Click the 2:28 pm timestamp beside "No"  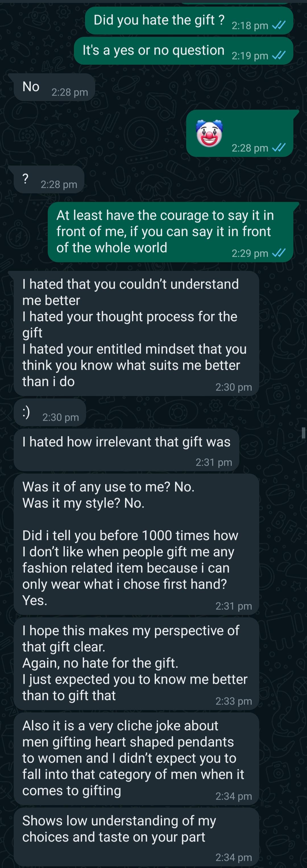pos(70,92)
